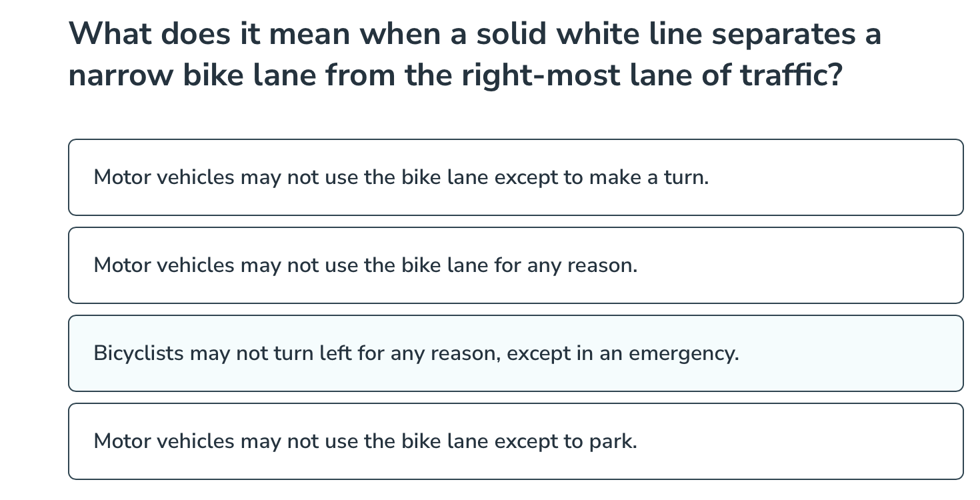Image resolution: width=980 pixels, height=500 pixels.
Task: Click the word "Bicyclists" in third answer
Action: pyautogui.click(x=138, y=353)
